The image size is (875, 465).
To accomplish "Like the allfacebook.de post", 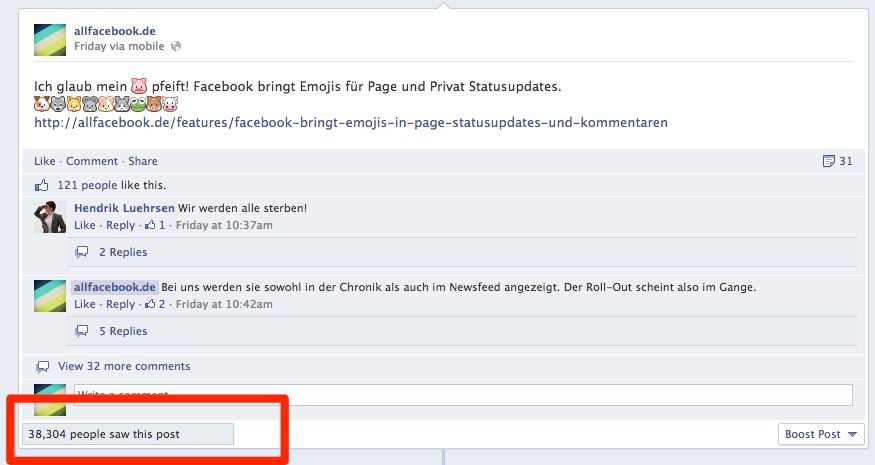I will click(x=45, y=161).
